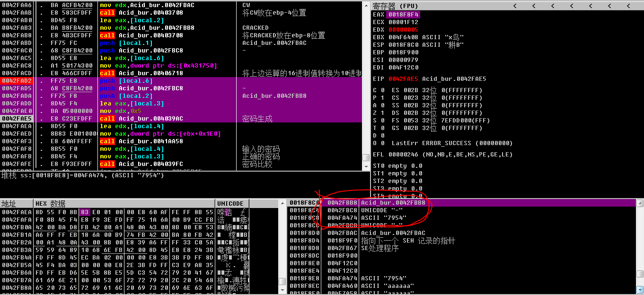Click the disassembly pane scroll-down arrow

[x=366, y=166]
